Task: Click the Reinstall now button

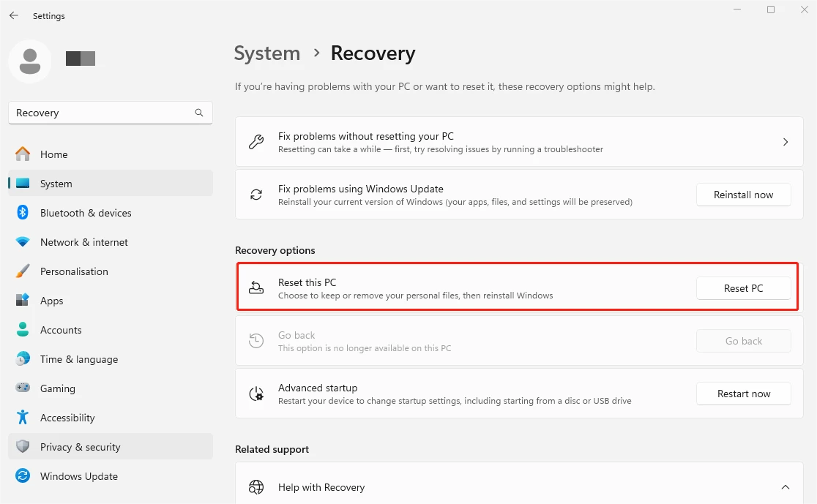Action: click(x=744, y=195)
